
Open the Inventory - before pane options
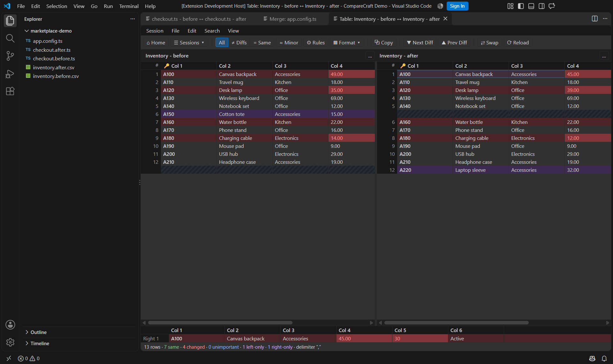(x=370, y=56)
